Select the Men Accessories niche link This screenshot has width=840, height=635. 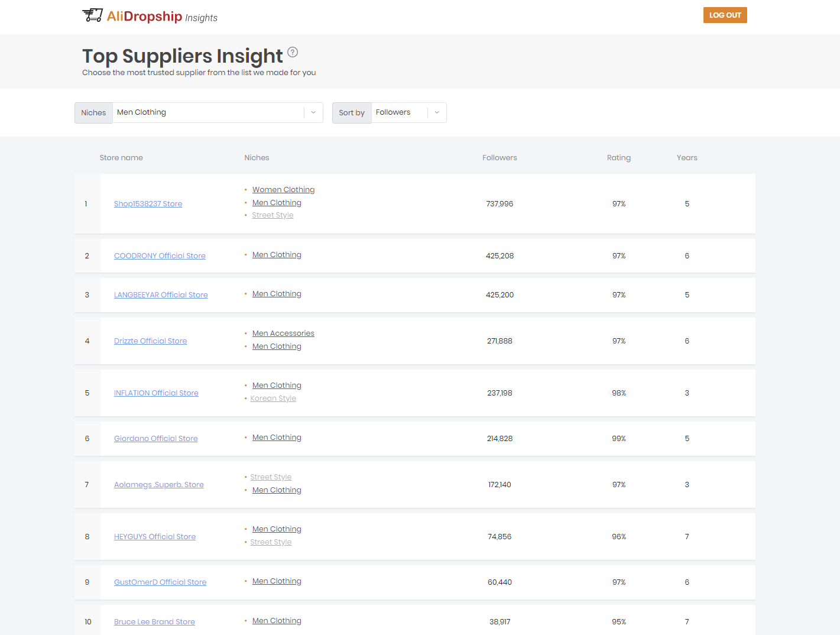coord(283,333)
